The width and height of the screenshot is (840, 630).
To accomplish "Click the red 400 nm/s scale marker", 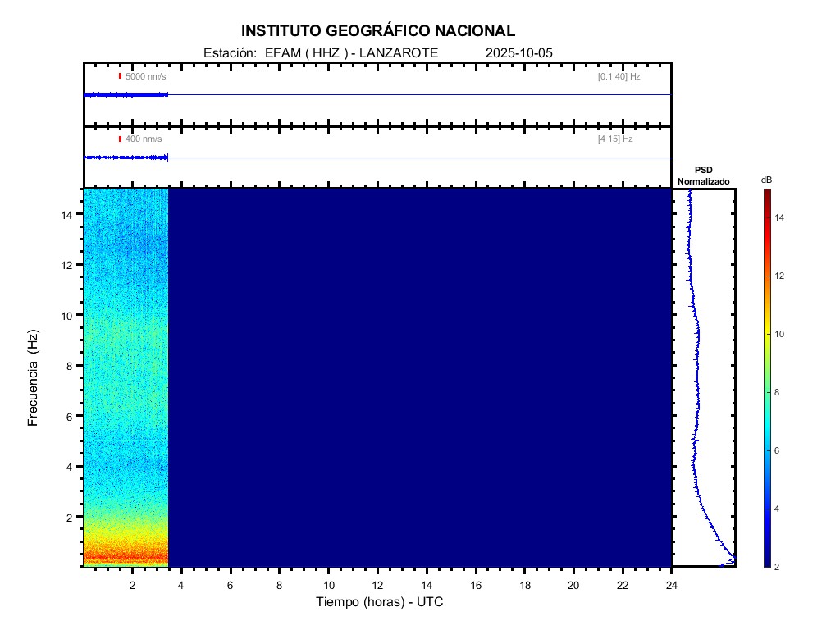I will coord(120,139).
